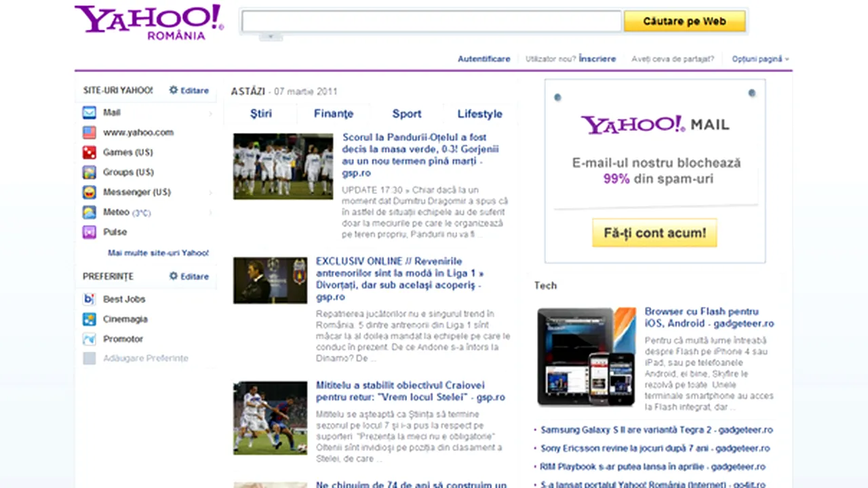Open the Pandurii-Oțelul article thumbnail
The image size is (868, 488).
point(283,166)
